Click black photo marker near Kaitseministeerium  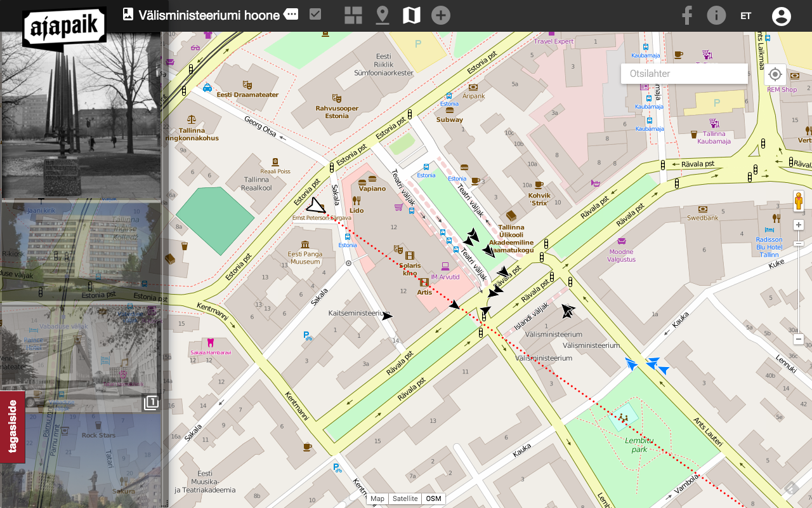pos(388,316)
